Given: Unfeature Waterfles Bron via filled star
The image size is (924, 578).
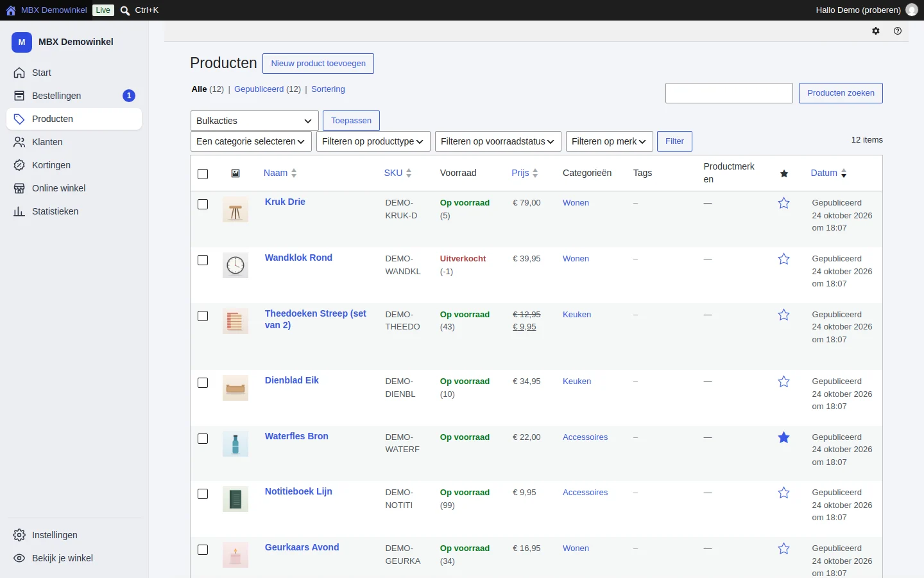Looking at the screenshot, I should (x=784, y=438).
